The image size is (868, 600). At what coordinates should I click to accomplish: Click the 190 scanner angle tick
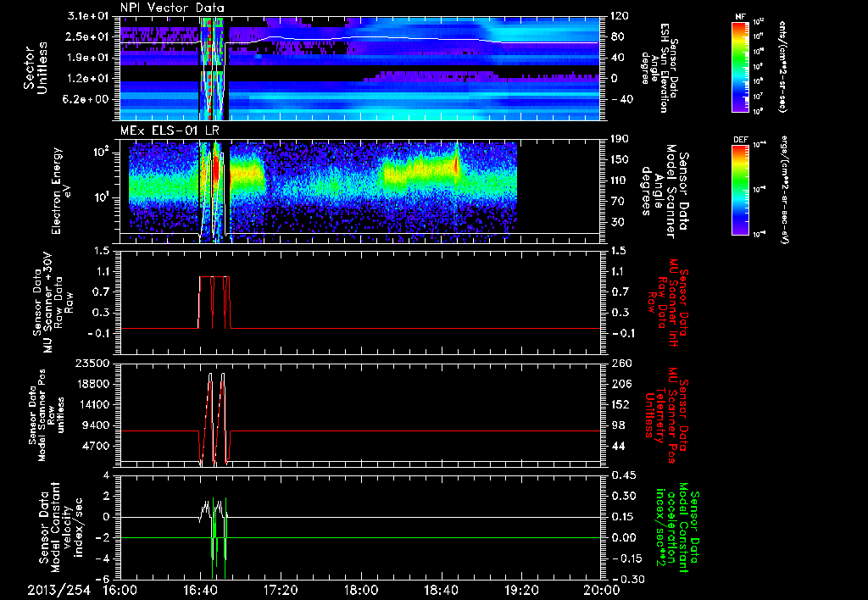620,139
